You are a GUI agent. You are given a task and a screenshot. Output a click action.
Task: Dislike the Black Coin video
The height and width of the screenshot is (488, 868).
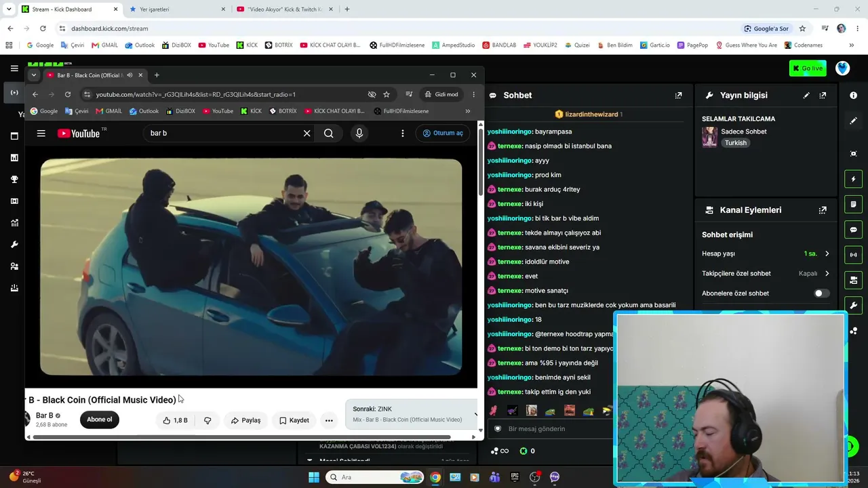[x=208, y=420]
